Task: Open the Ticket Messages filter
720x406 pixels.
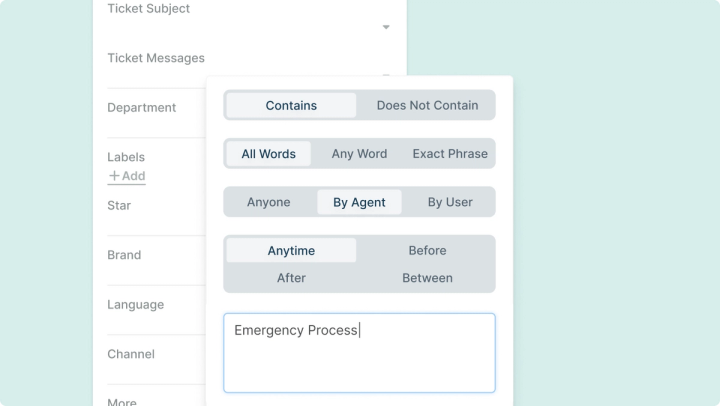Action: point(156,58)
